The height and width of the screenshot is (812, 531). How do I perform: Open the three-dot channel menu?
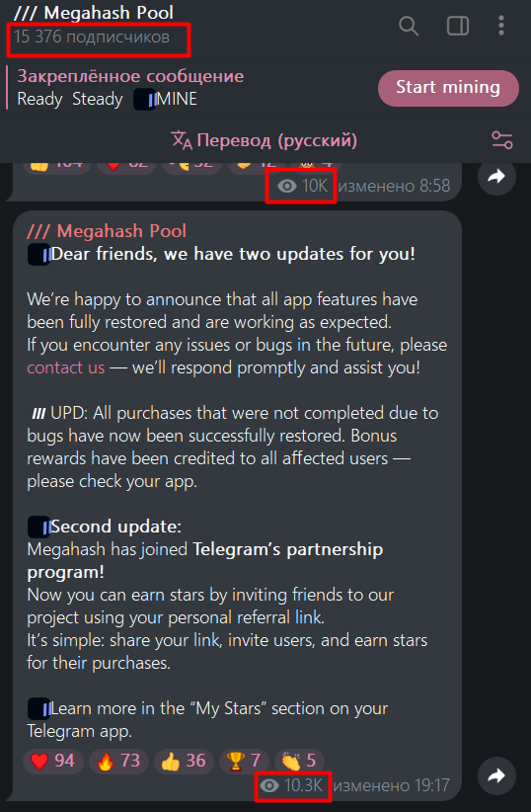tap(501, 26)
